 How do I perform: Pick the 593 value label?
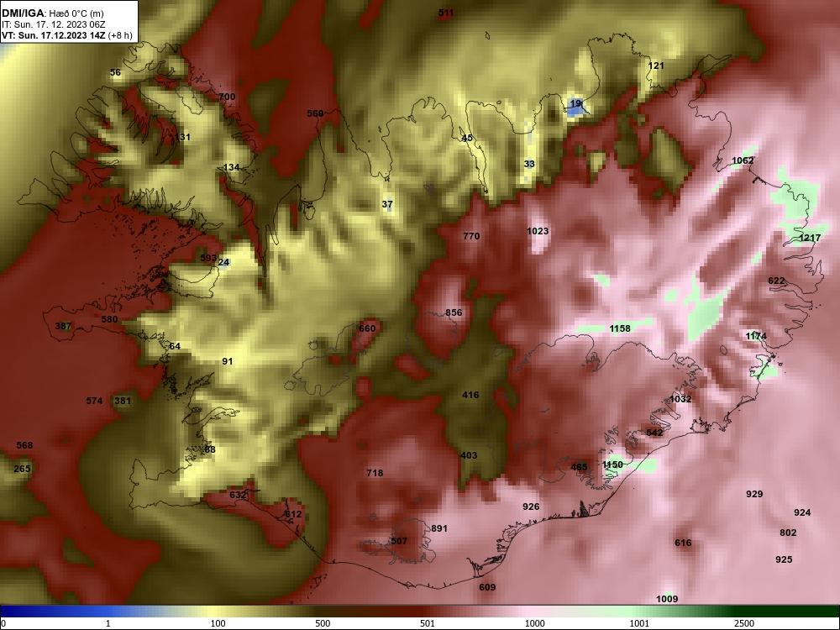coord(208,258)
